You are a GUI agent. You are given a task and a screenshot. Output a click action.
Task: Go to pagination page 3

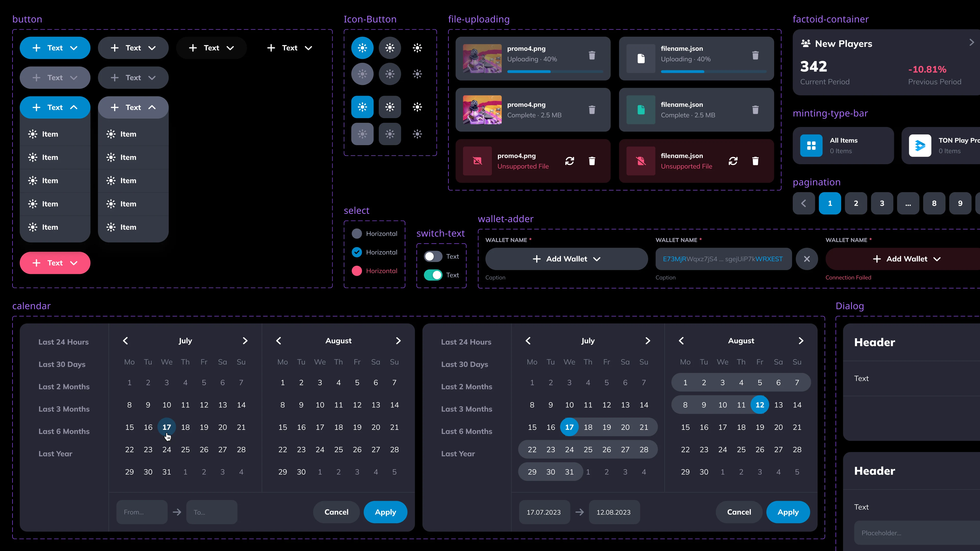coord(882,204)
